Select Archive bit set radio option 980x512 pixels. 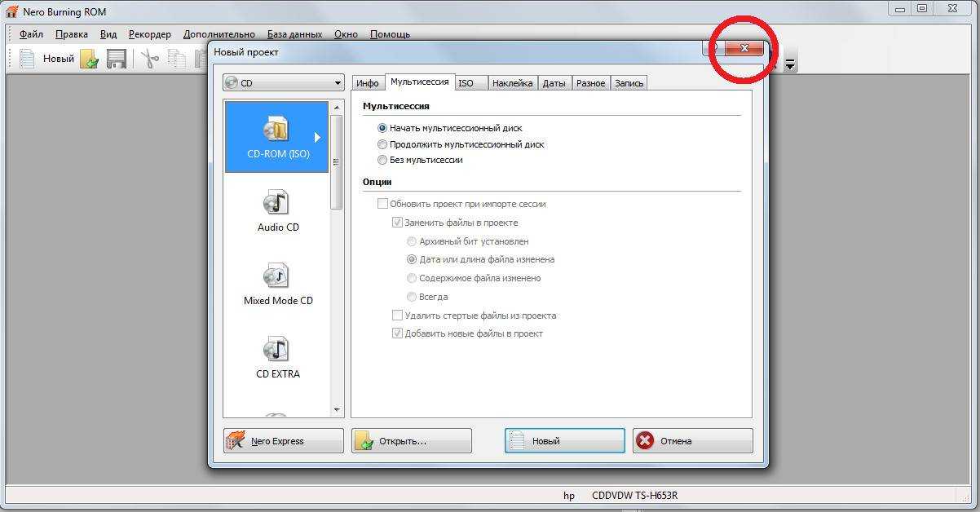pyautogui.click(x=413, y=241)
